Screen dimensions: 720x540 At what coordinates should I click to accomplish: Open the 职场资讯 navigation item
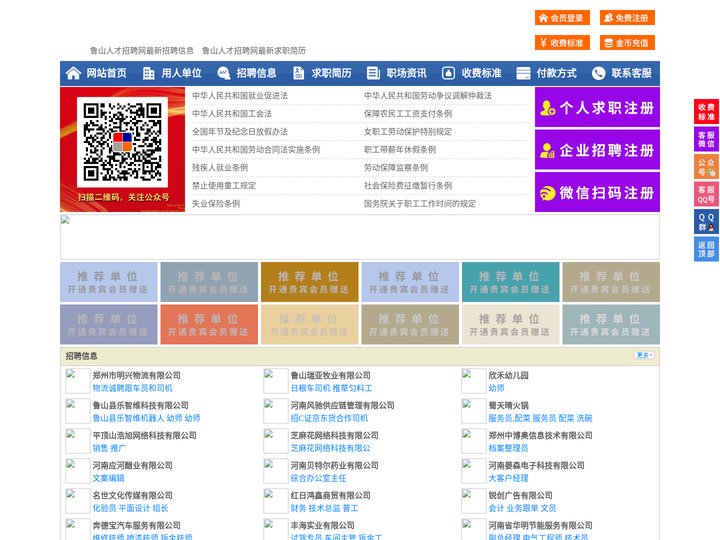point(406,73)
